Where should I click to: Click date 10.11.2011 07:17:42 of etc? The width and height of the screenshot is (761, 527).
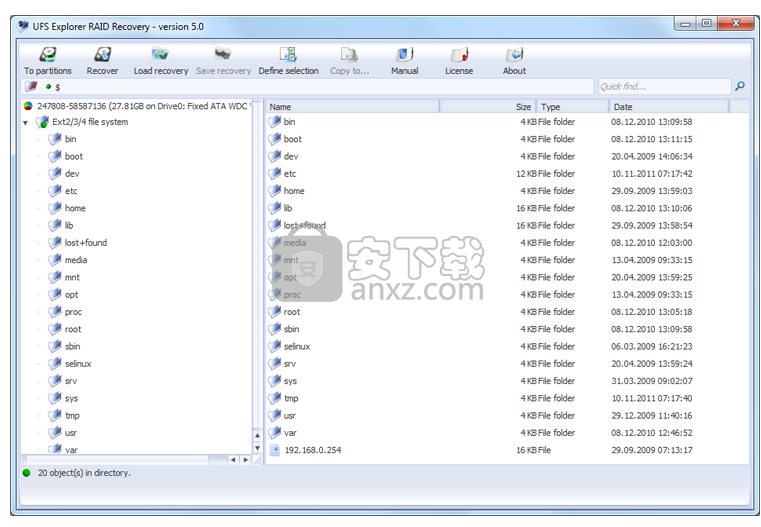pyautogui.click(x=652, y=173)
